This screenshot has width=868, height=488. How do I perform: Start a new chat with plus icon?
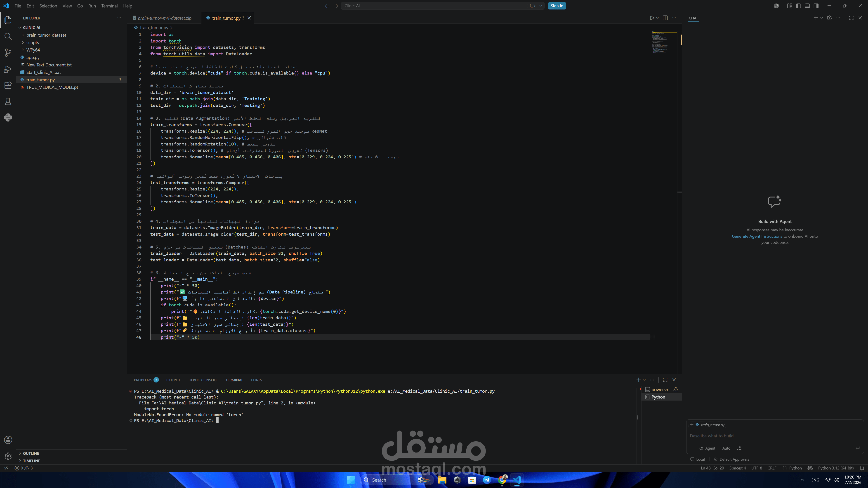point(815,18)
